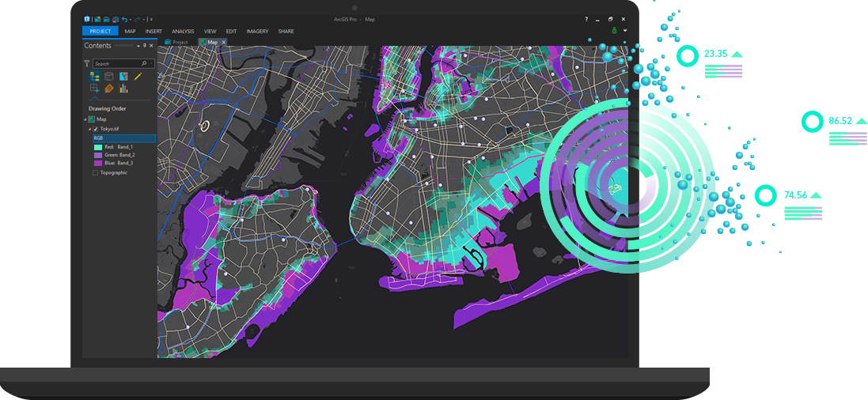Select List By Charts bar-chart icon
The height and width of the screenshot is (400, 868).
pyautogui.click(x=123, y=89)
